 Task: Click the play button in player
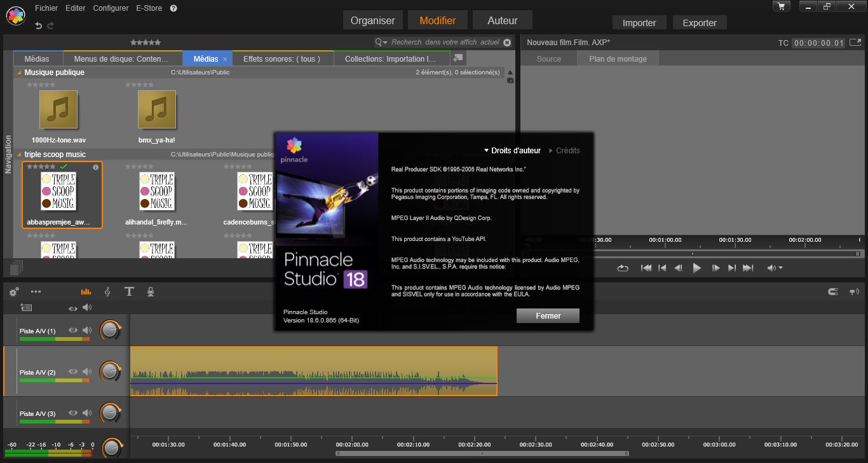(696, 268)
